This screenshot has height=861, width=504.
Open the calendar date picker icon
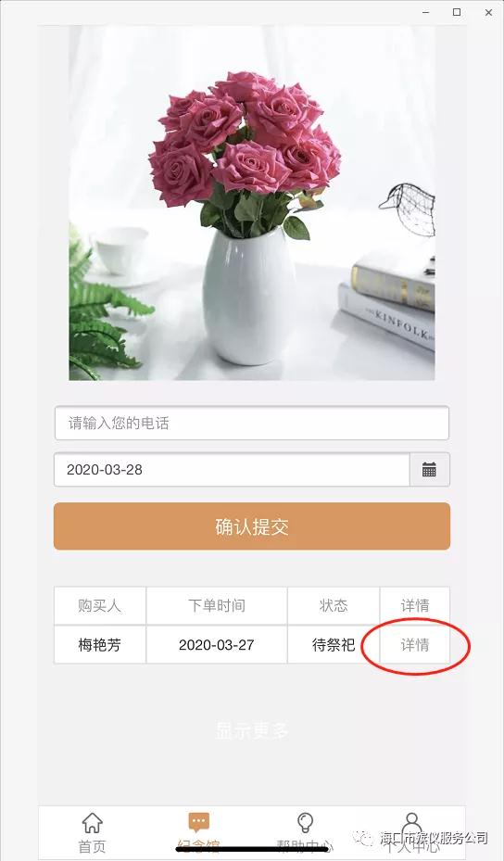429,470
